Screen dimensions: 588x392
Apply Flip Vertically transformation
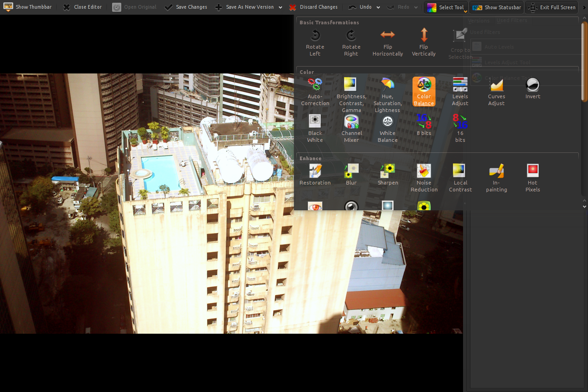424,42
